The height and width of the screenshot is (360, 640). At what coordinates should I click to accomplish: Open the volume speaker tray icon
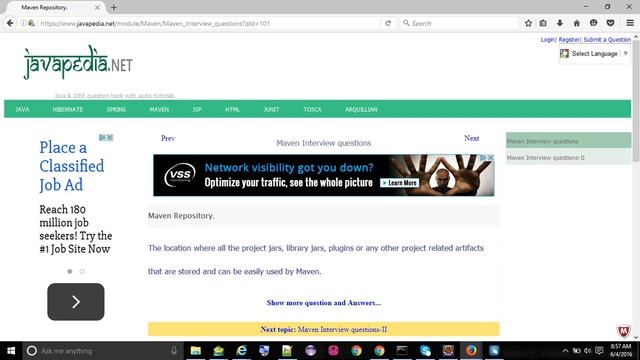[587, 351]
